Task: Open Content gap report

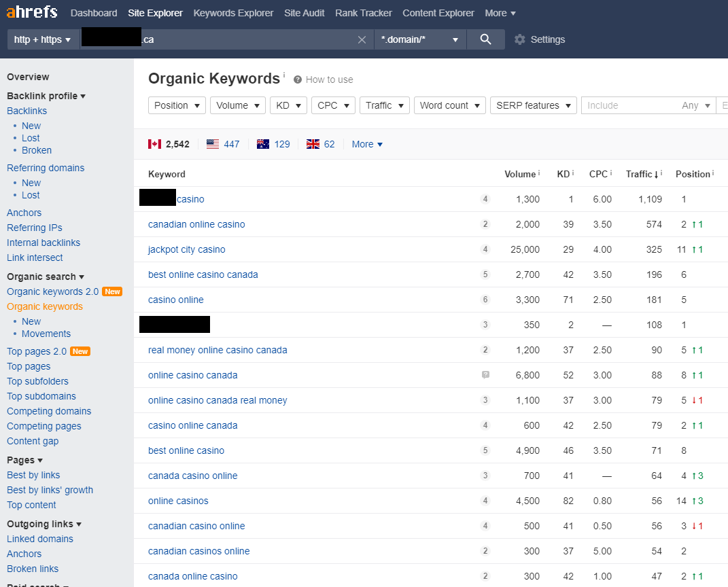Action: pos(33,441)
